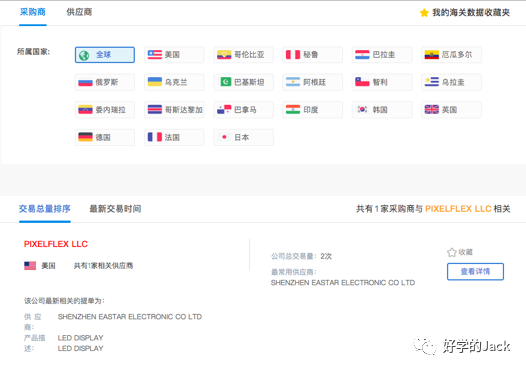Choose the 印度 country filter
526x370 pixels.
pyautogui.click(x=313, y=110)
